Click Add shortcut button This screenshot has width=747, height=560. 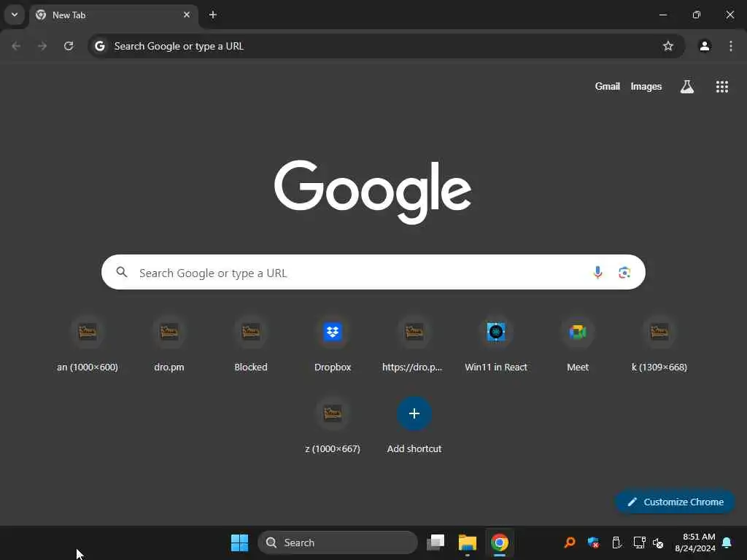click(414, 426)
